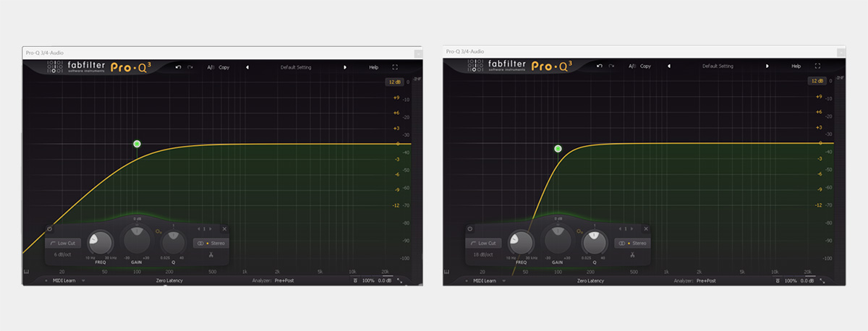Select next band arrow, right band panel
868x331 pixels.
point(633,228)
